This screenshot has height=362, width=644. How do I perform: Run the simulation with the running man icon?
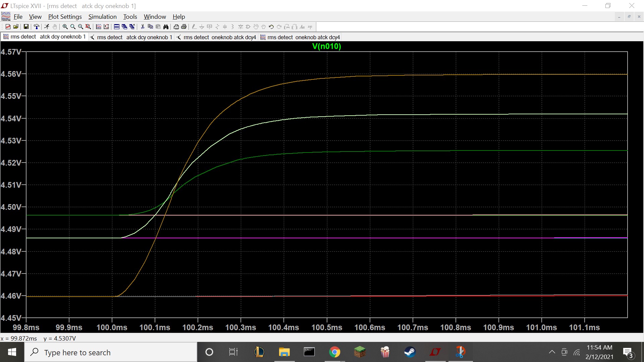coord(47,27)
